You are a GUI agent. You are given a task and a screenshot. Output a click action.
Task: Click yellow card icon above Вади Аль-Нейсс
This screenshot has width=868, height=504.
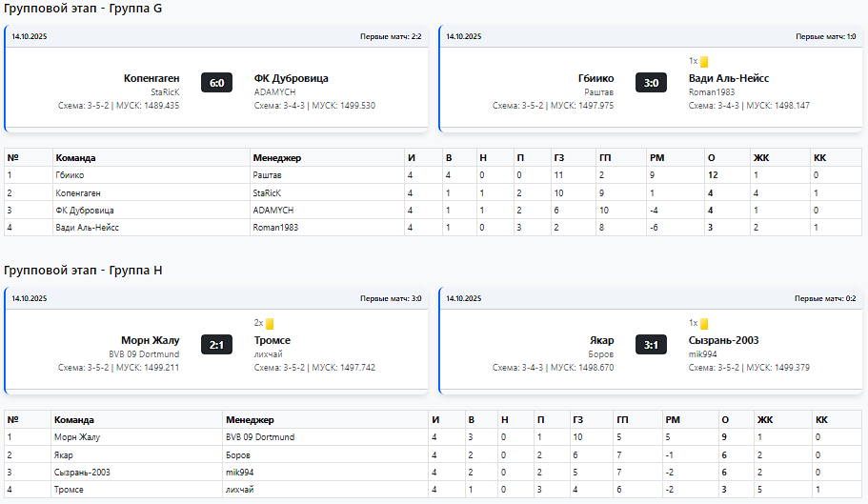[704, 62]
